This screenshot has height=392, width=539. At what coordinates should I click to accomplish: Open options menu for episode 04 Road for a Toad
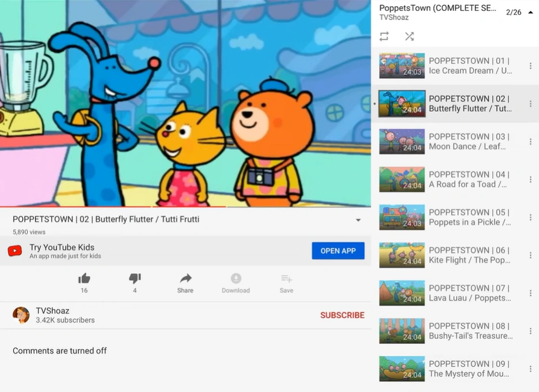530,179
